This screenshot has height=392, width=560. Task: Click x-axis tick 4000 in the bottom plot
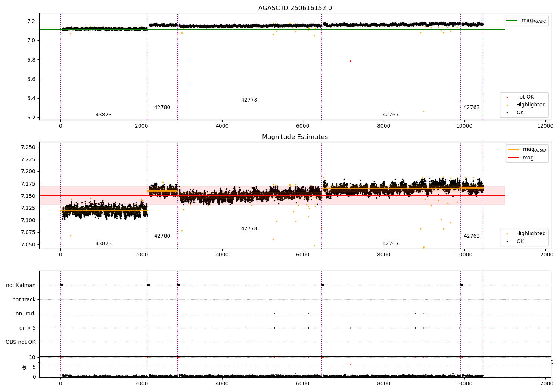tap(222, 383)
